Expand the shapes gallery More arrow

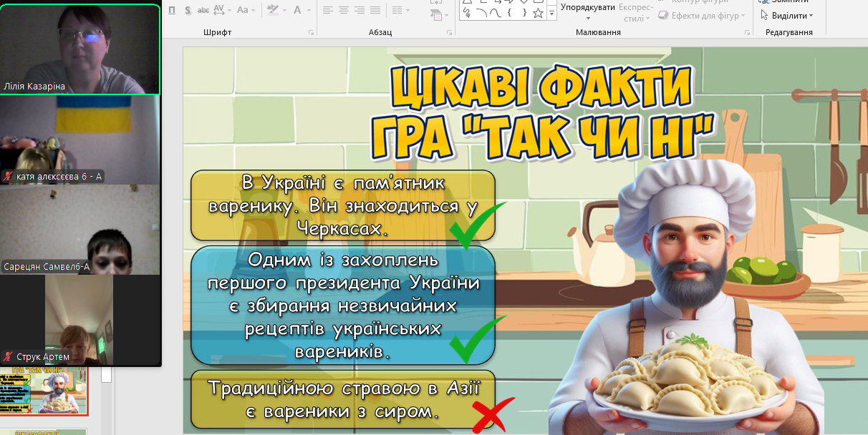pos(551,14)
